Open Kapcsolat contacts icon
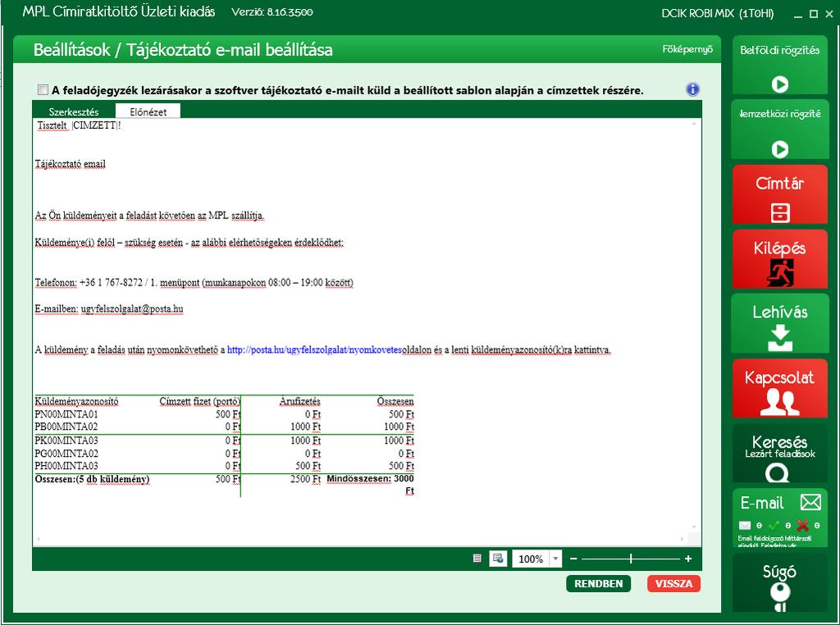 click(779, 402)
